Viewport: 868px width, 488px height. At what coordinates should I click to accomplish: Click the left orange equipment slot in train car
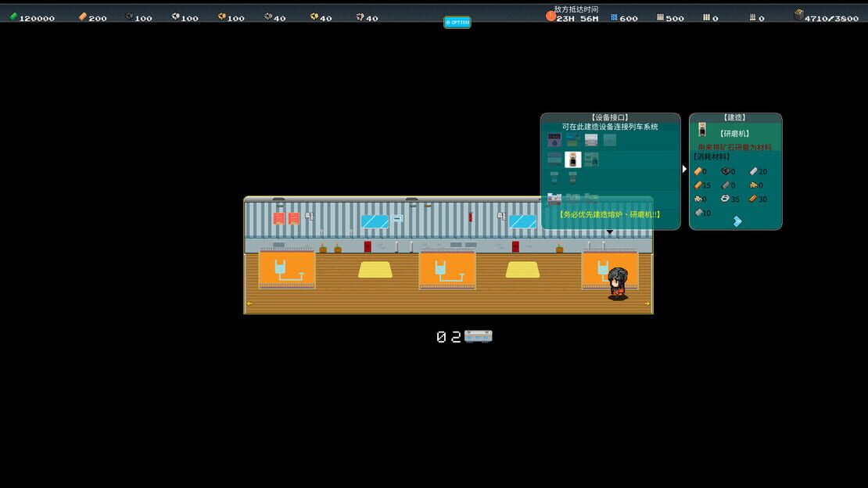(x=287, y=269)
